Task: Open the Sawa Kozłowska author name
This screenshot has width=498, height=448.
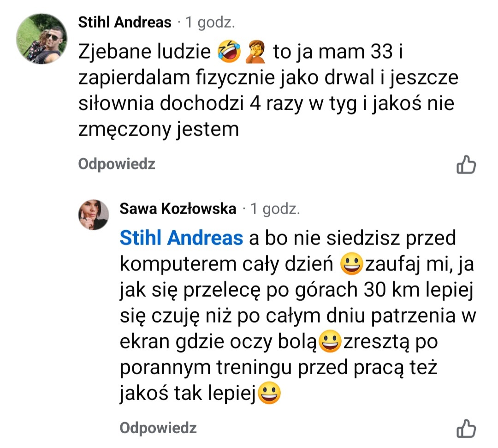Action: click(x=178, y=209)
